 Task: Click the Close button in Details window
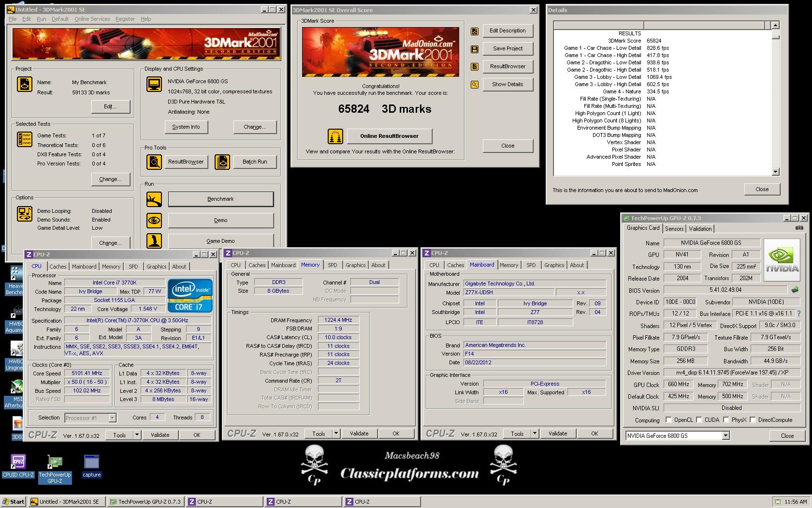[x=762, y=189]
